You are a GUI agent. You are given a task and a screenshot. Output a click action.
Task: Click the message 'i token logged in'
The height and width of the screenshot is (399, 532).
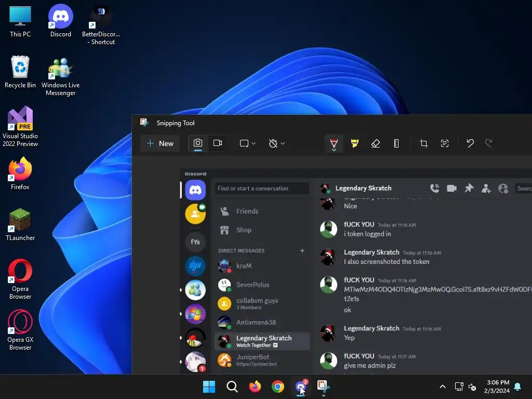point(367,234)
